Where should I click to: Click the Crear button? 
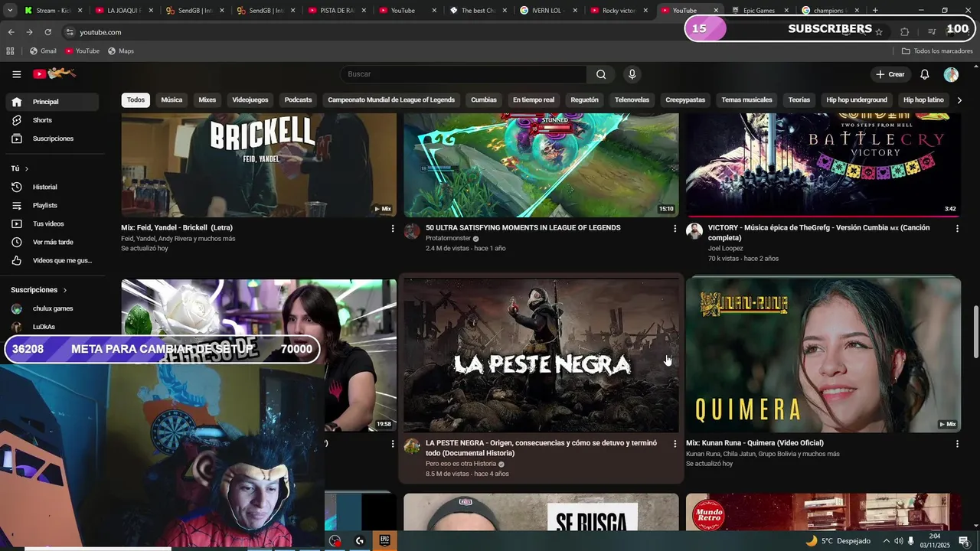click(x=890, y=74)
